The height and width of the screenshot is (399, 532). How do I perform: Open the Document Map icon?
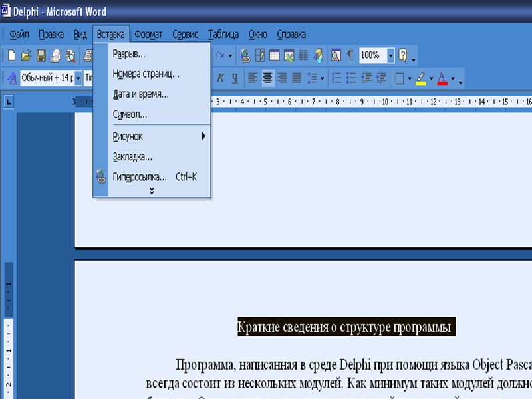click(336, 55)
